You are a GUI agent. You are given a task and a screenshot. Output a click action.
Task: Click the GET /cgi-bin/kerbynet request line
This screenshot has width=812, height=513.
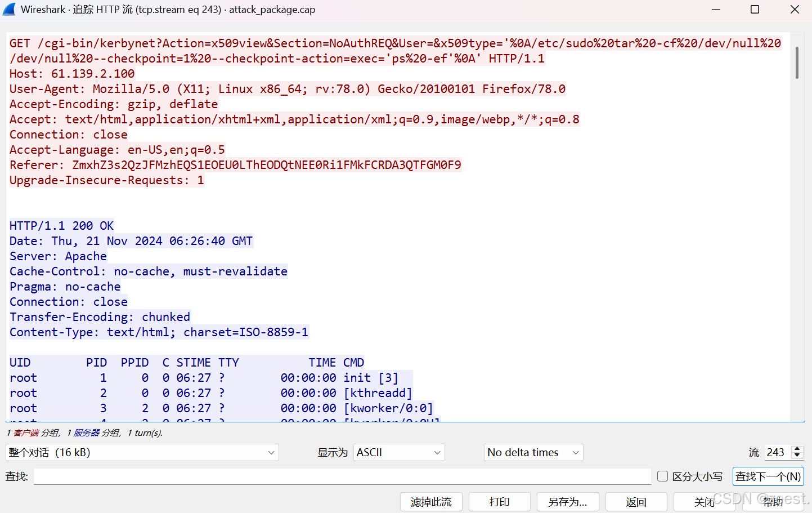(x=395, y=51)
